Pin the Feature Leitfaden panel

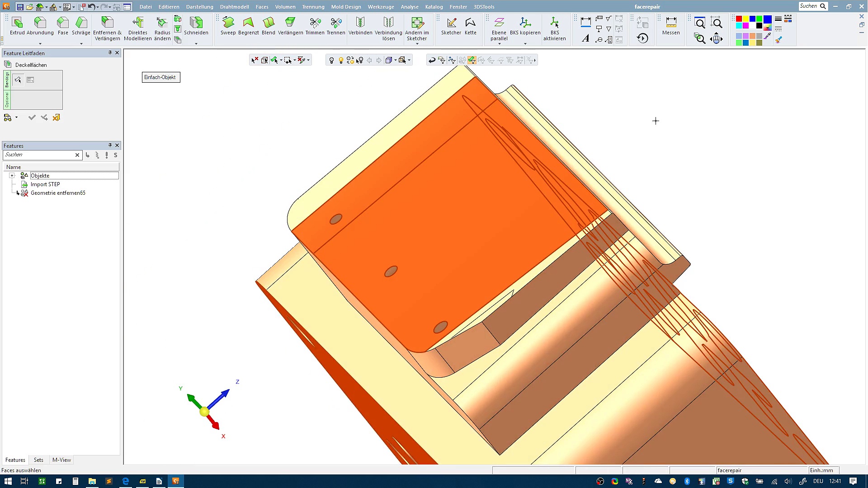(110, 53)
